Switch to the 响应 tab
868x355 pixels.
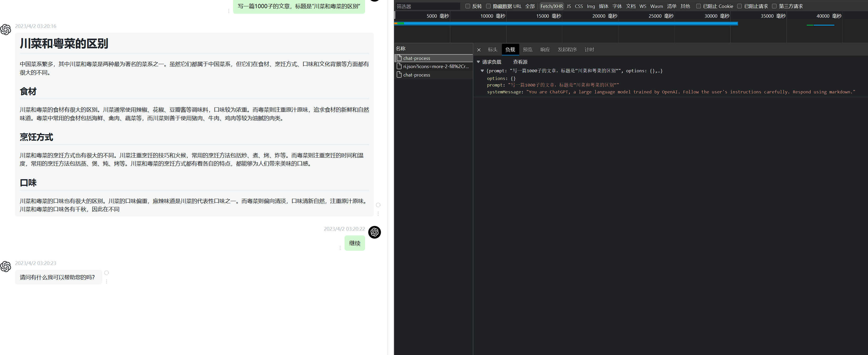[545, 50]
